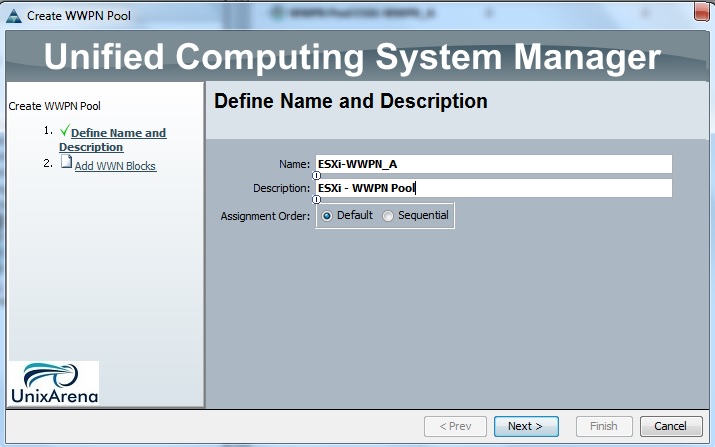Image resolution: width=715 pixels, height=447 pixels.
Task: Select the Sequential assignment order radio button
Action: [x=388, y=216]
